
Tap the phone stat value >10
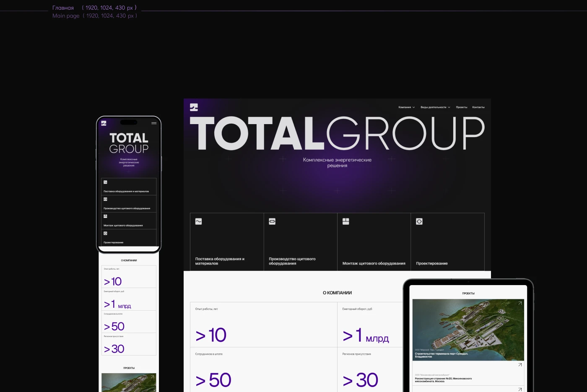pyautogui.click(x=113, y=282)
